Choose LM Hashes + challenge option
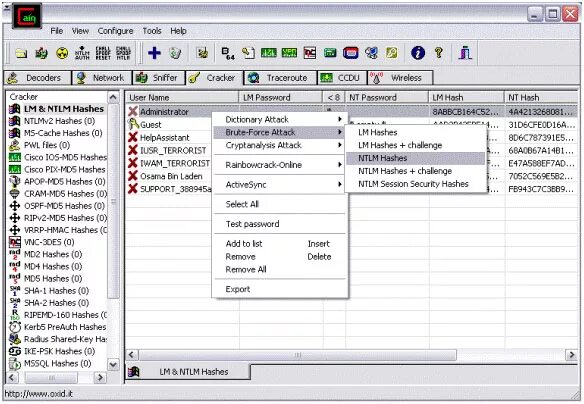Viewport: 584px width, 404px height. point(416,145)
